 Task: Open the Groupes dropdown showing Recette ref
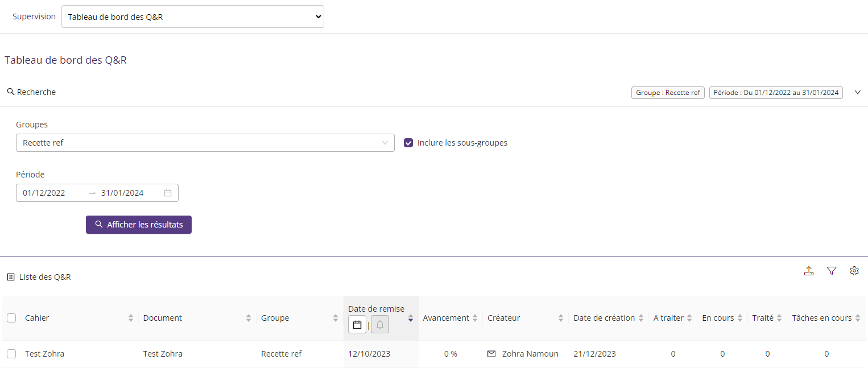coord(205,143)
